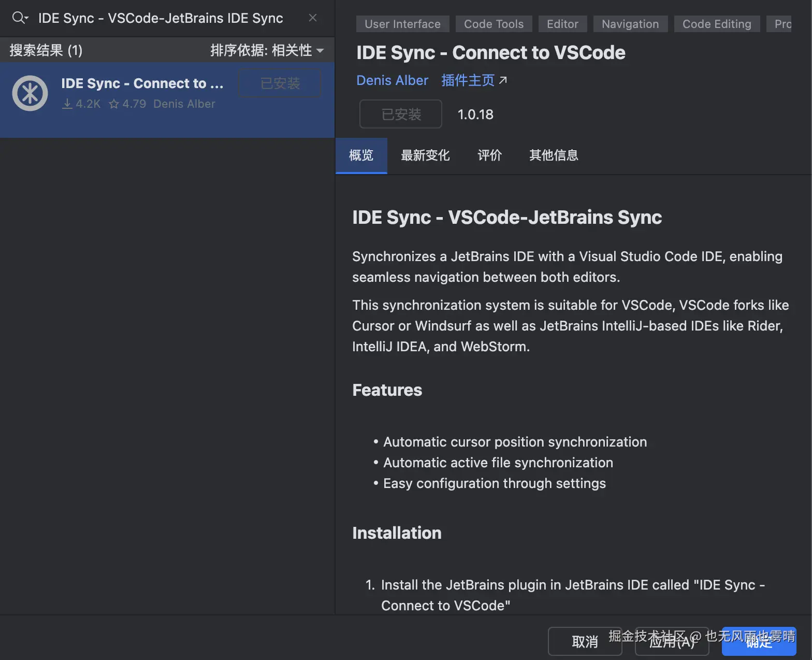The width and height of the screenshot is (812, 660).
Task: Click the User Interface tag
Action: click(402, 24)
